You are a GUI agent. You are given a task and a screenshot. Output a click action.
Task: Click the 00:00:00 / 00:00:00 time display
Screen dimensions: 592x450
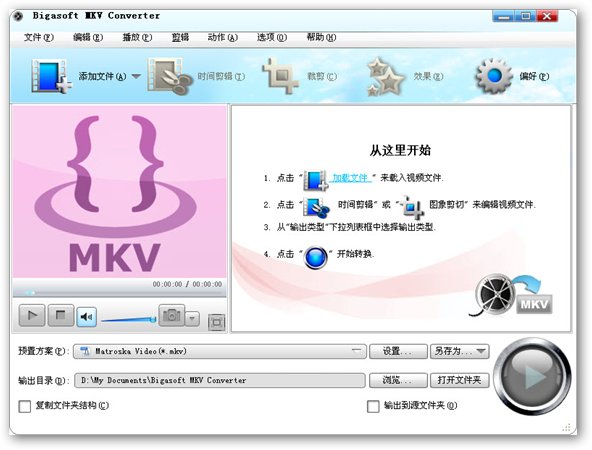(187, 284)
